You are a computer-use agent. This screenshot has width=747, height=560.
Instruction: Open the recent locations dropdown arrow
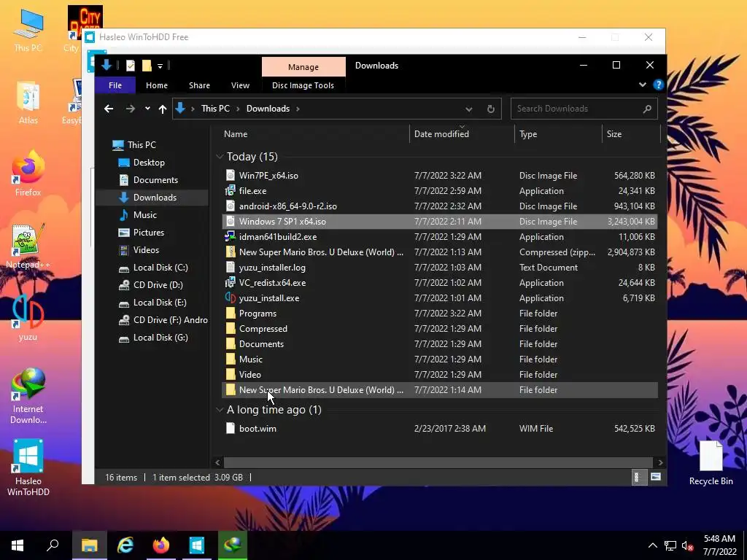point(147,109)
